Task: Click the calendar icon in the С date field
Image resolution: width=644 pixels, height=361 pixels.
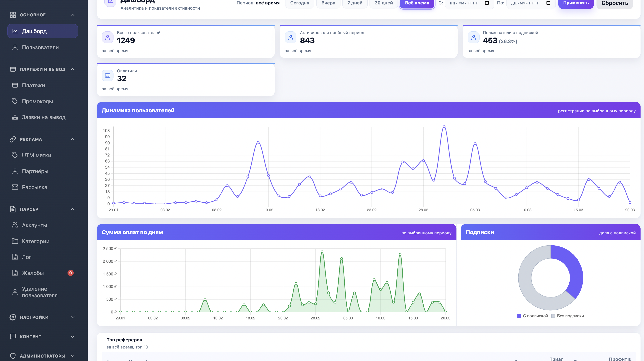Action: [x=487, y=3]
